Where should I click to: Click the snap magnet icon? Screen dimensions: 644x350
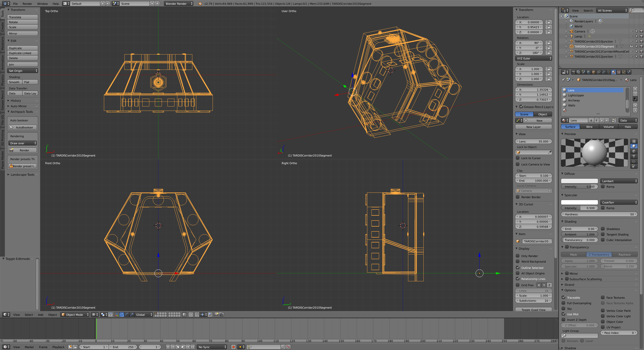(x=197, y=315)
